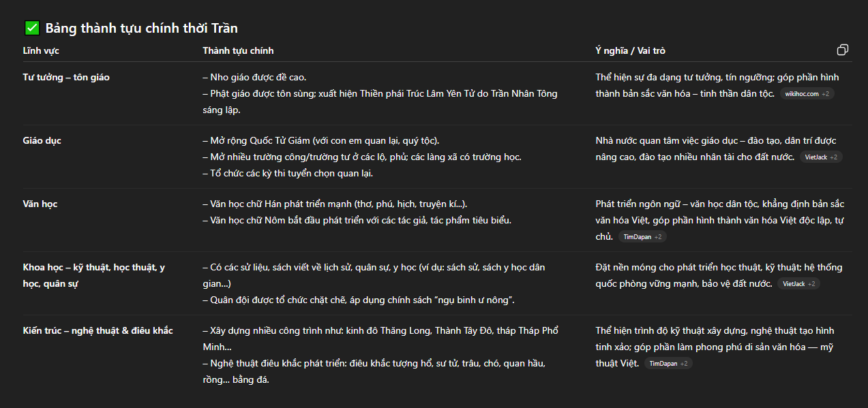Click the line about Văn học chữ Nôm

point(357,221)
